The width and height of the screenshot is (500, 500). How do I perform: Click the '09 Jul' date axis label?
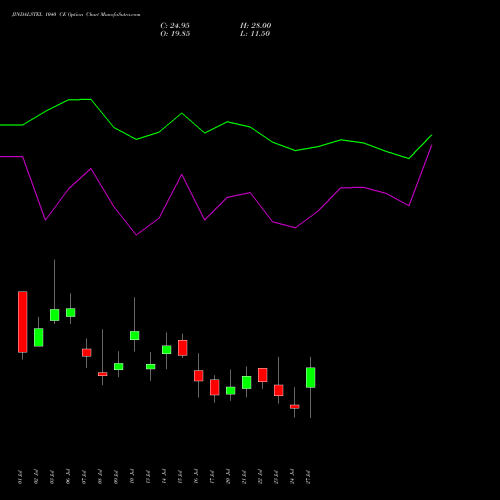(116, 477)
